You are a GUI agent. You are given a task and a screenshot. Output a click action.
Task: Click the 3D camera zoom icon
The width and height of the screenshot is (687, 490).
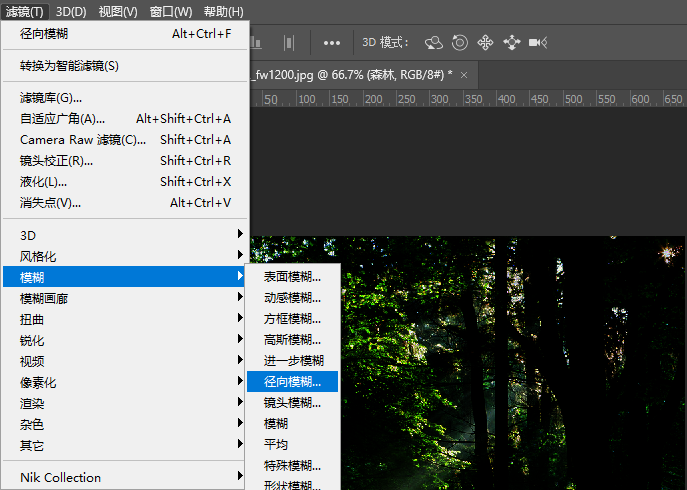point(538,43)
